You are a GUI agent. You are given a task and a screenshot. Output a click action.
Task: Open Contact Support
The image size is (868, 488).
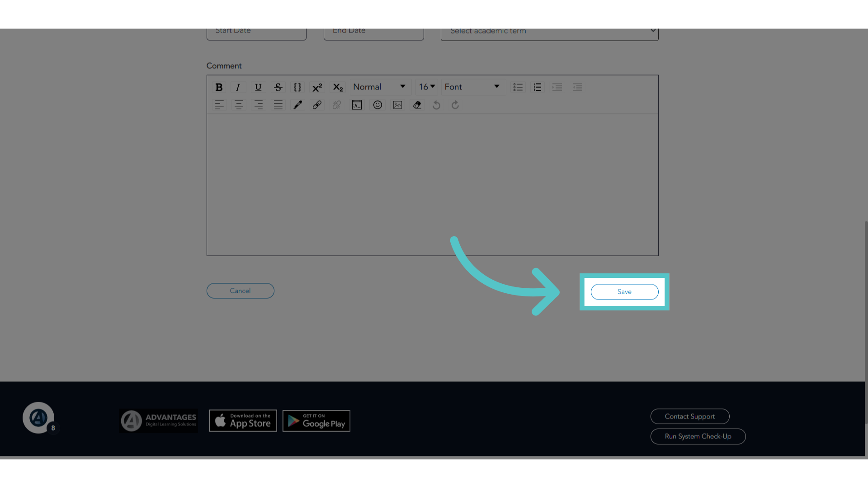pos(690,417)
